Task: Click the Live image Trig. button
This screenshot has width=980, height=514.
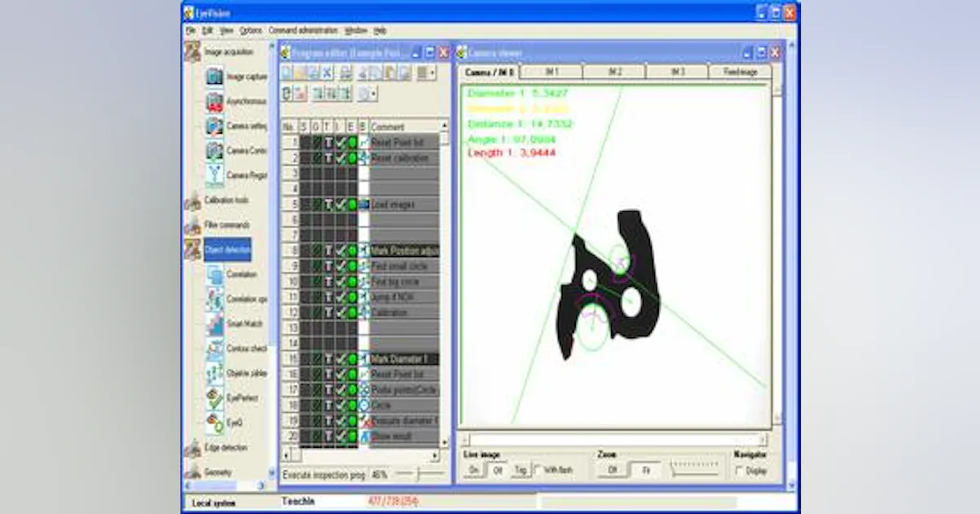Action: pyautogui.click(x=520, y=470)
